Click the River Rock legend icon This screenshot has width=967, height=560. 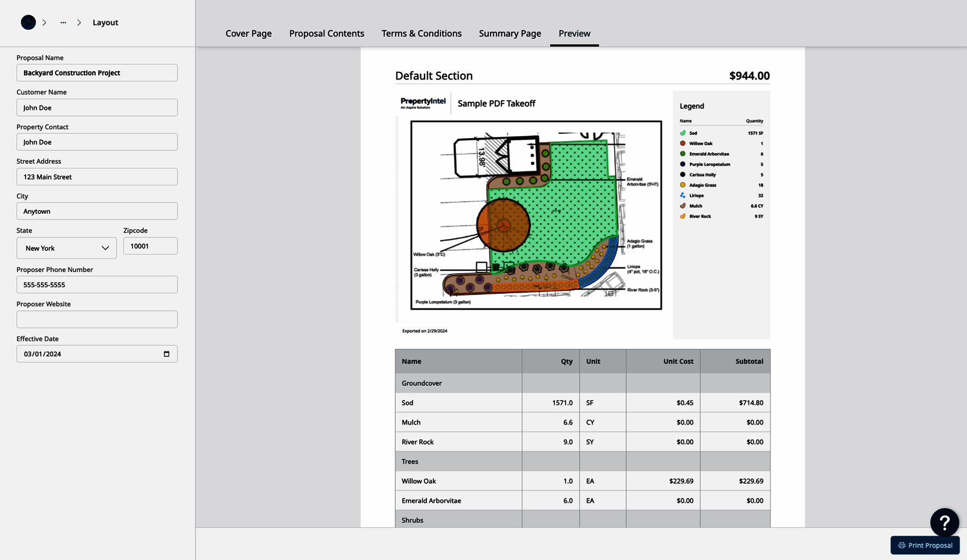pos(683,216)
